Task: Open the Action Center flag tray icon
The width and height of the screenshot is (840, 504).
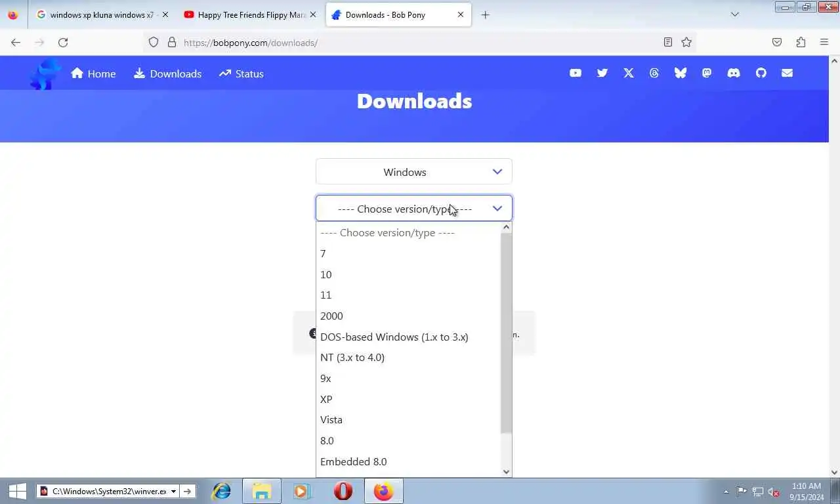Action: [x=742, y=492]
